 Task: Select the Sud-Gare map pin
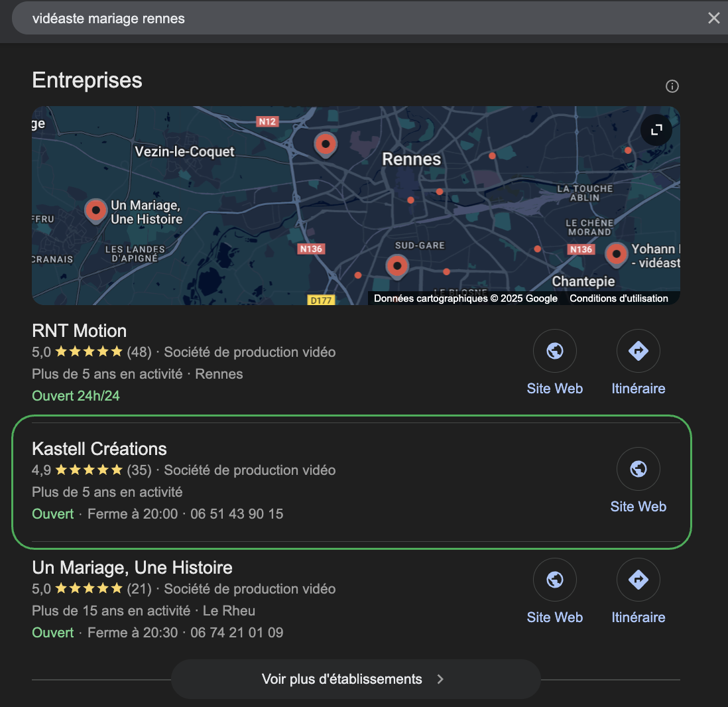pos(397,267)
